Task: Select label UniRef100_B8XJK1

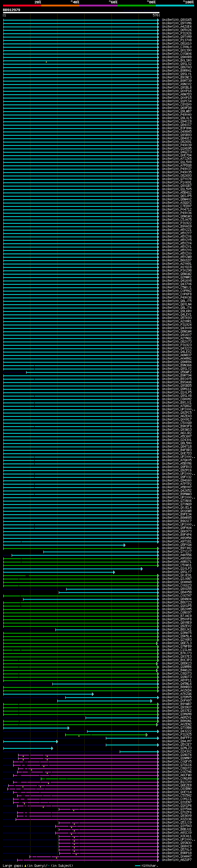Action: pos(177,629)
